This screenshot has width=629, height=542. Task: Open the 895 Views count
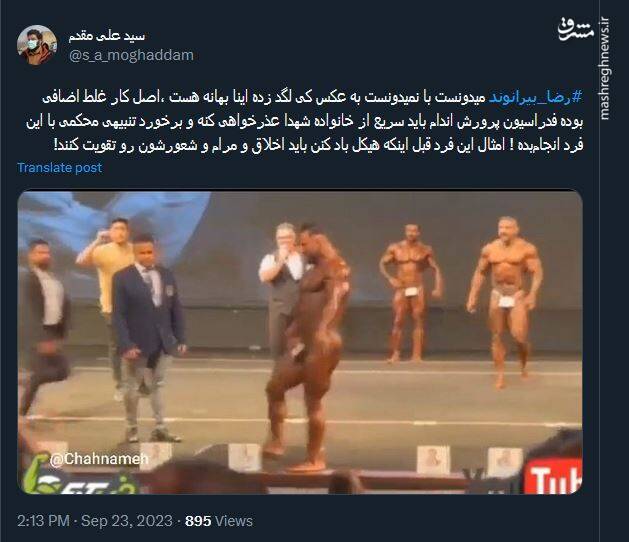coord(219,521)
